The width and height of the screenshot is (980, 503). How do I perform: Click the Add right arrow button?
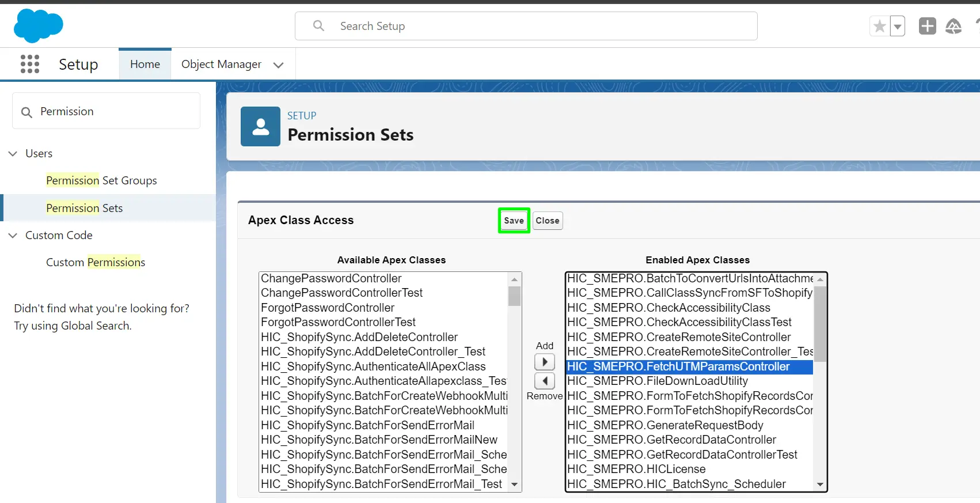[x=545, y=362]
